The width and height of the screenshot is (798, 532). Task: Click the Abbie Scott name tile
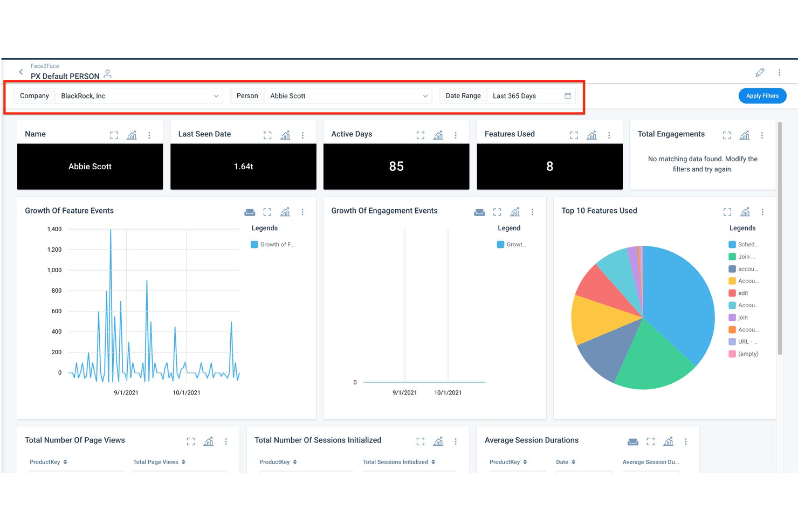90,167
